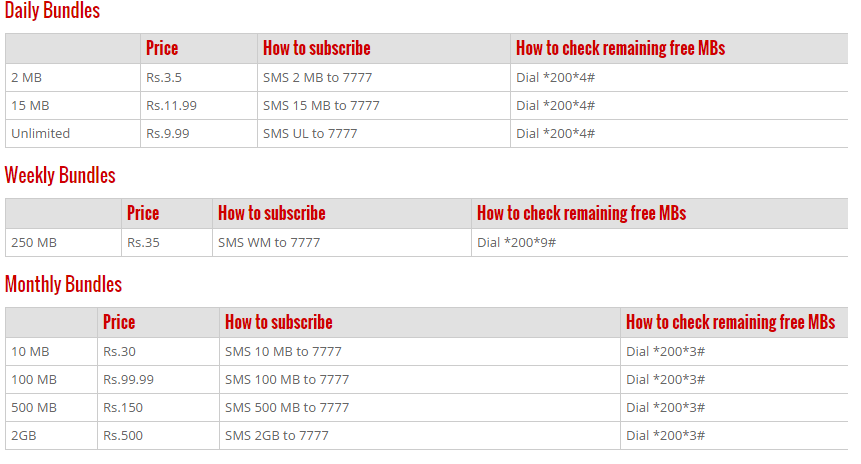The width and height of the screenshot is (861, 464).
Task: Select the 10 MB monthly bundle cell
Action: tap(52, 351)
